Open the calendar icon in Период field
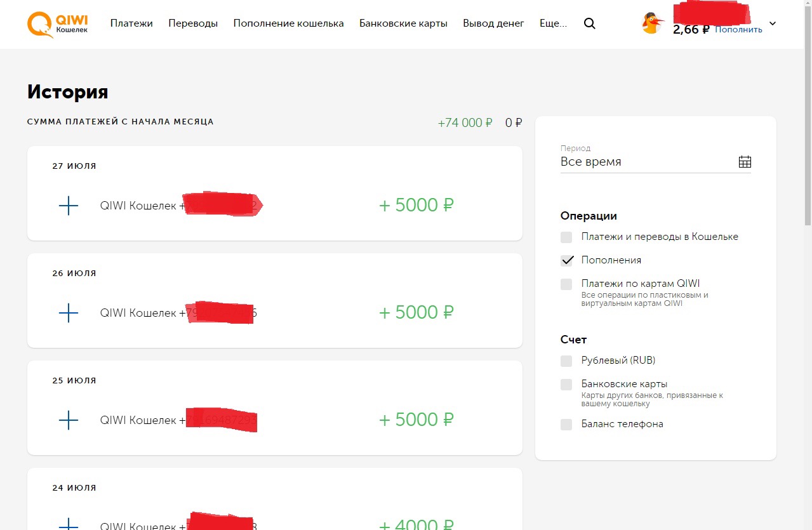The image size is (812, 530). [x=745, y=162]
